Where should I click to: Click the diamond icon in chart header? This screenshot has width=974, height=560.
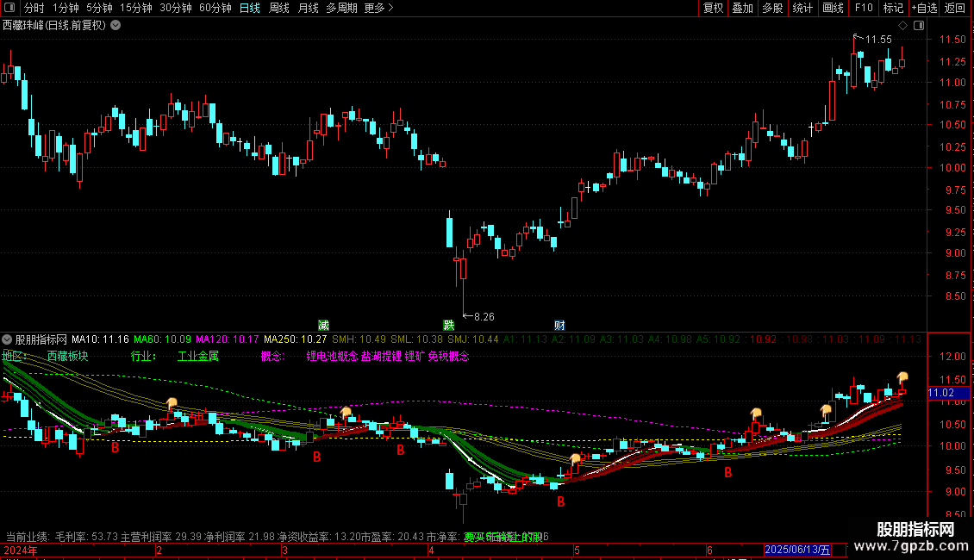pos(902,26)
